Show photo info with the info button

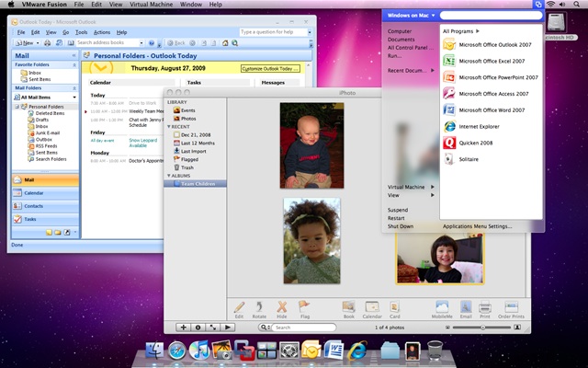198,328
